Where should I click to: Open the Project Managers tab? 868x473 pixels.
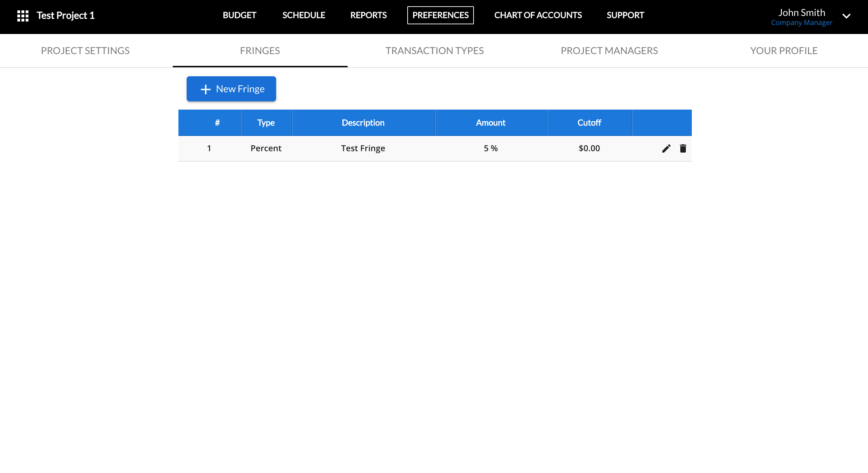609,51
